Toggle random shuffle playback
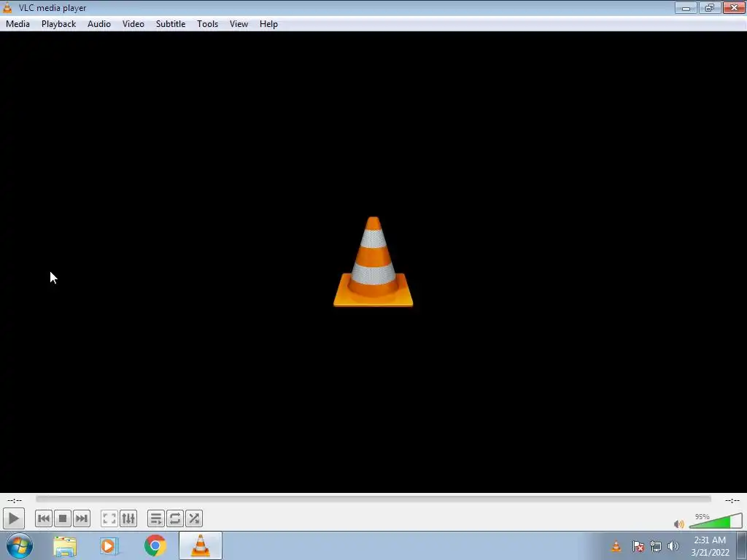This screenshot has height=560, width=747. point(194,518)
